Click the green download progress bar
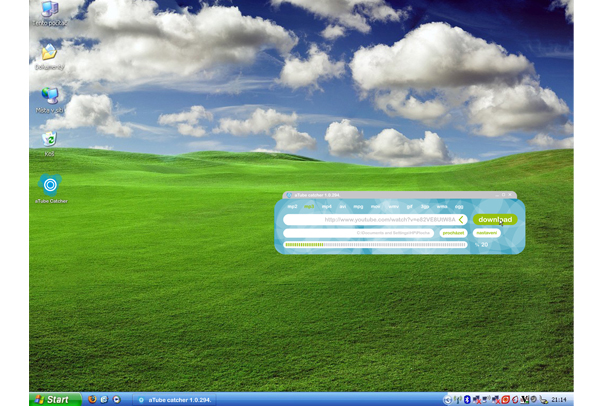Image resolution: width=606 pixels, height=406 pixels. 375,244
